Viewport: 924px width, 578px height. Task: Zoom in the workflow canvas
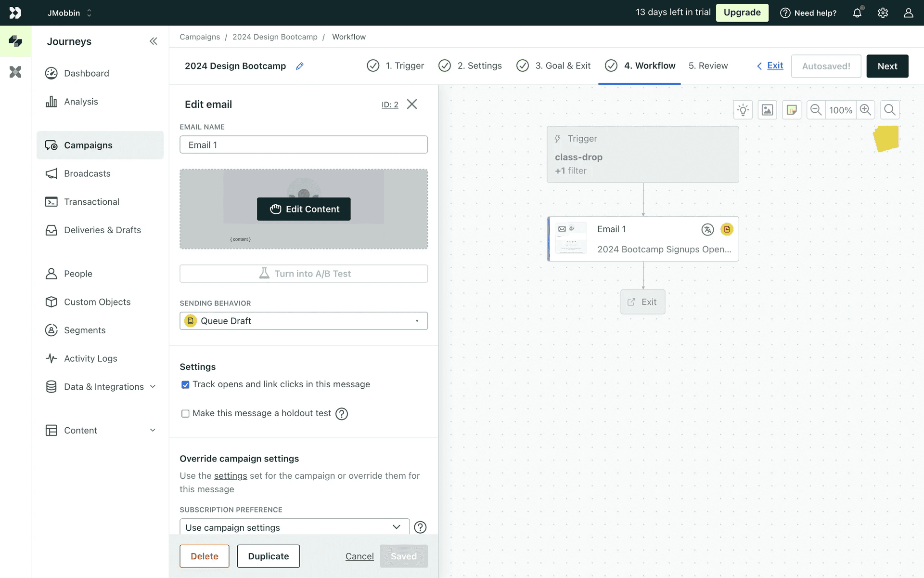[865, 110]
